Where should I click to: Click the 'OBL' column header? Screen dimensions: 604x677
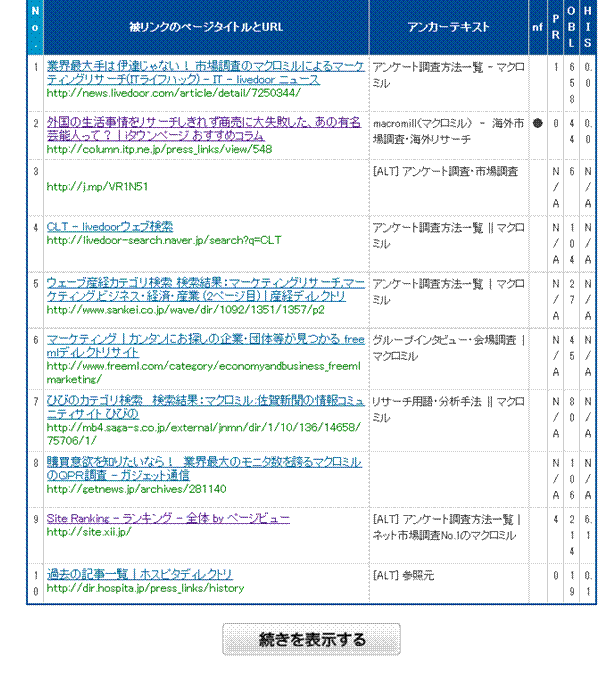(571, 27)
